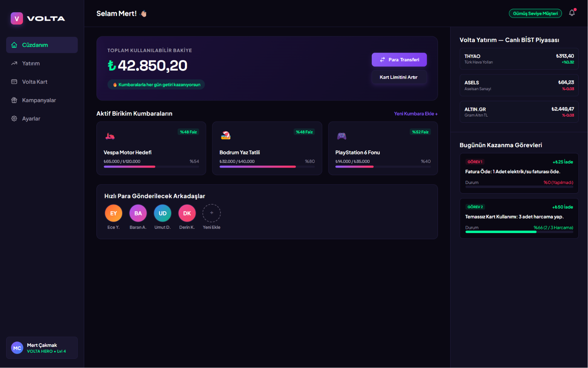Screen dimensions: 588x368
Task: Open the ALTIN.GR Gram Altın row
Action: click(x=519, y=112)
